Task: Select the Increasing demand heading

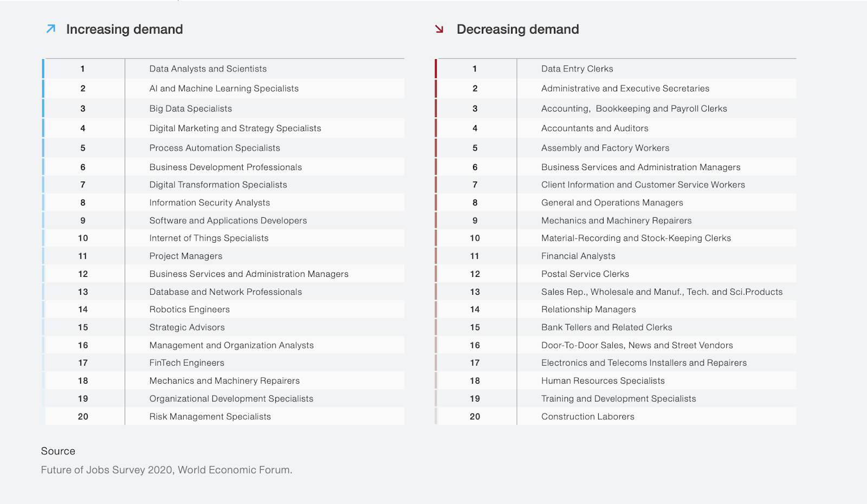Action: [125, 29]
